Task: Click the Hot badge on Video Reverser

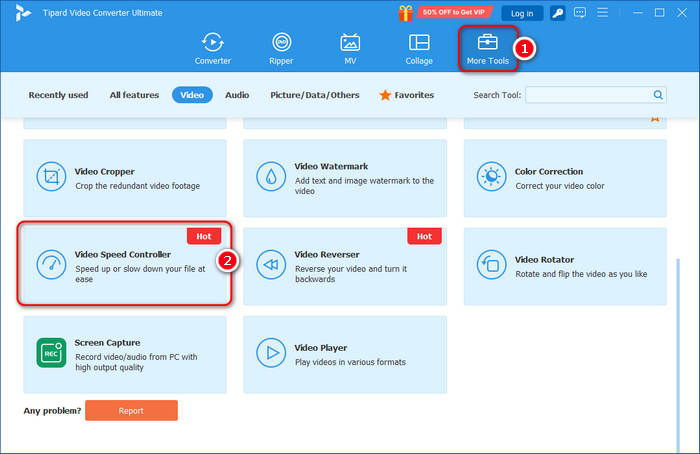Action: point(424,236)
